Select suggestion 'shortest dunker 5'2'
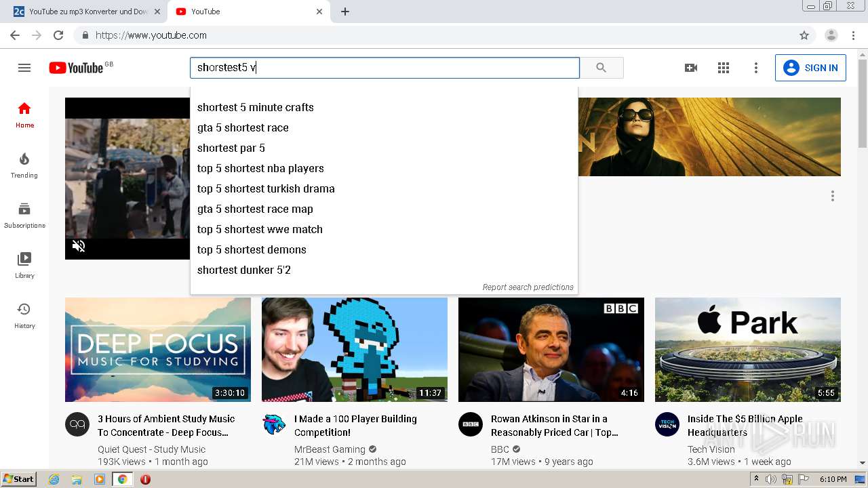Image resolution: width=868 pixels, height=488 pixels. pyautogui.click(x=384, y=270)
